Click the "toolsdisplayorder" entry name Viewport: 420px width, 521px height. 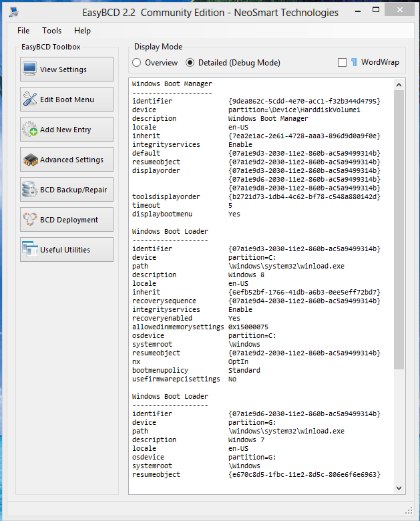coord(166,196)
